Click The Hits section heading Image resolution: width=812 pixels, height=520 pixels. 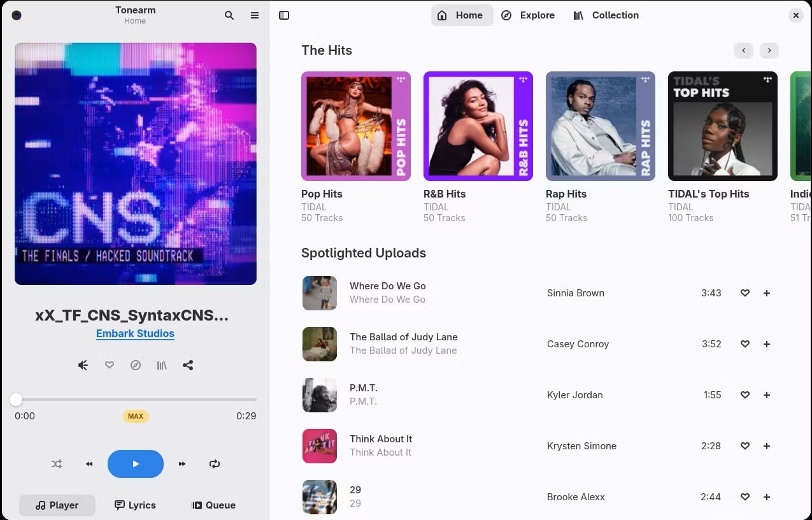tap(327, 50)
